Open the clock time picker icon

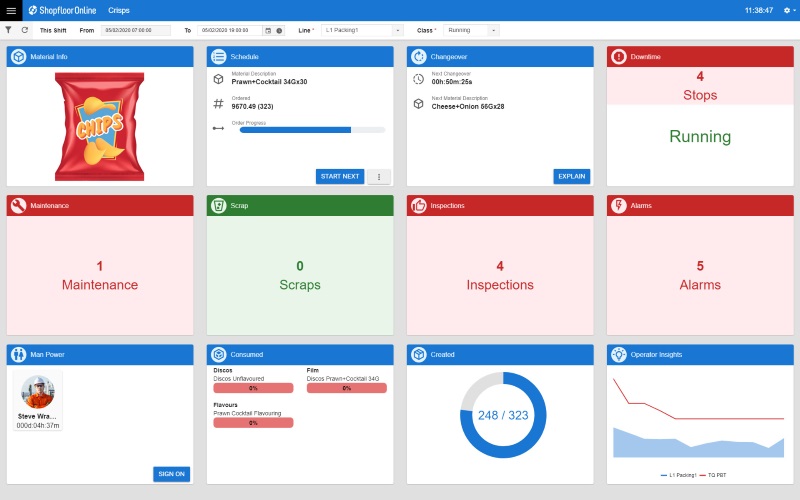point(279,31)
